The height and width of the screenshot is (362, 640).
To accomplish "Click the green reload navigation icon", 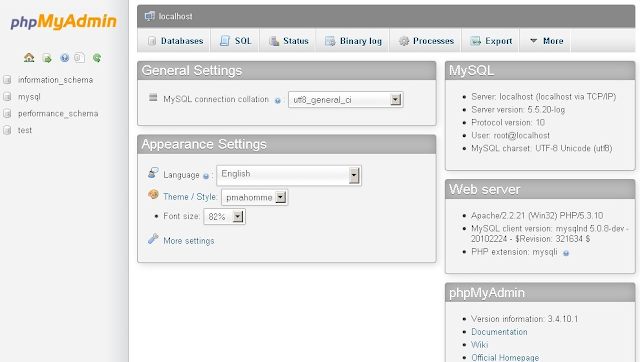I will (x=97, y=58).
